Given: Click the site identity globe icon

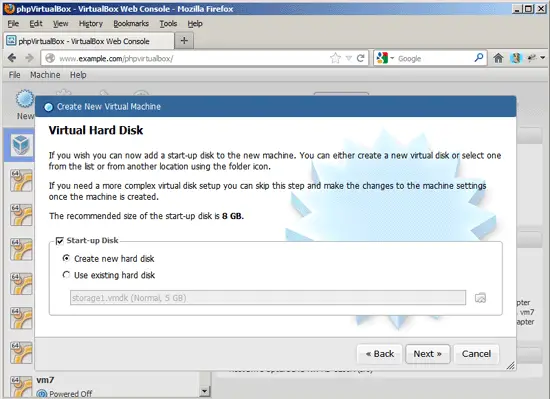Looking at the screenshot, I should tap(50, 58).
